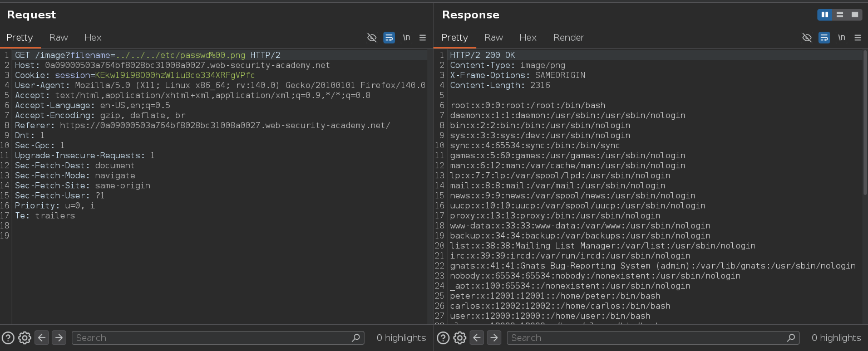The width and height of the screenshot is (868, 351).
Task: Click the Te: trailers line
Action: (45, 216)
